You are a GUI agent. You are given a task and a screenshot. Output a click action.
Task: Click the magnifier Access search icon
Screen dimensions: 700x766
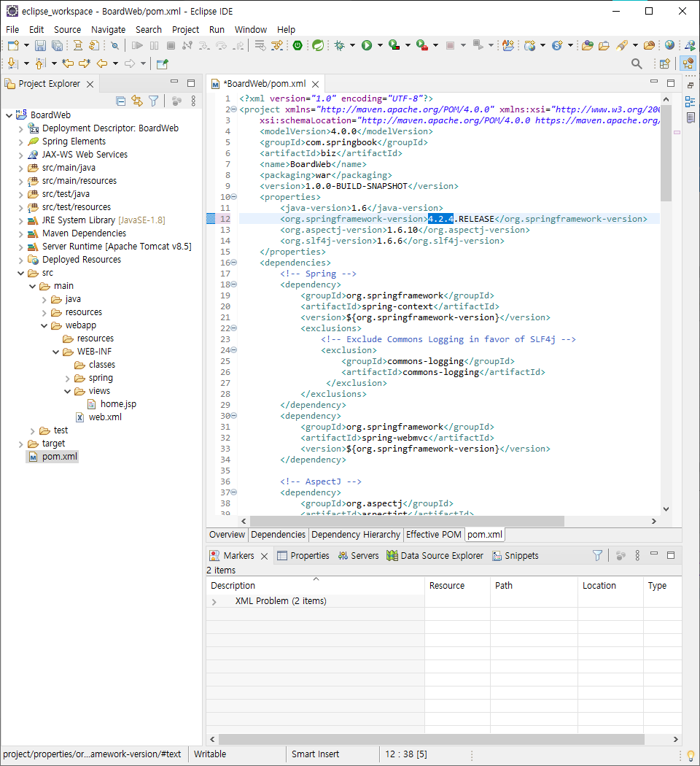pos(637,63)
